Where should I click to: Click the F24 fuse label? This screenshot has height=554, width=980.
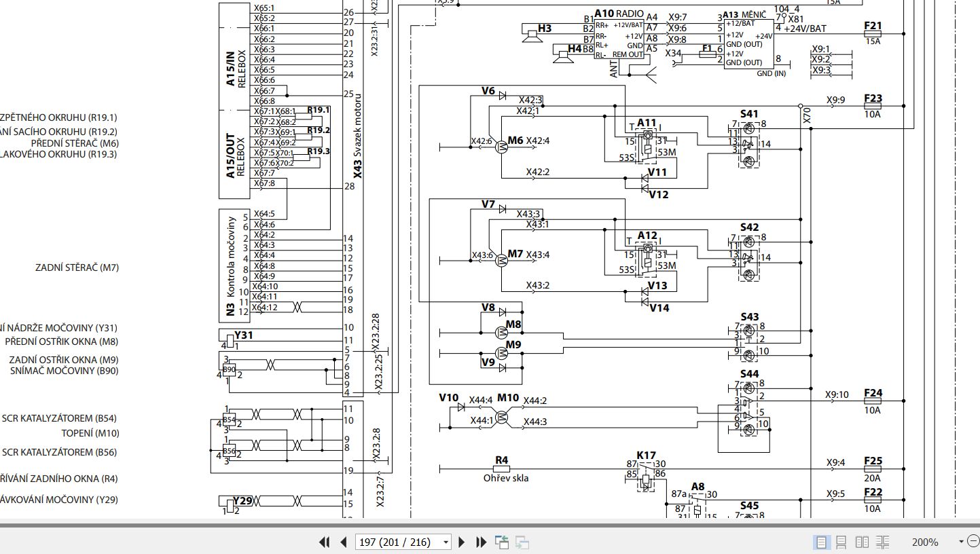(x=873, y=394)
